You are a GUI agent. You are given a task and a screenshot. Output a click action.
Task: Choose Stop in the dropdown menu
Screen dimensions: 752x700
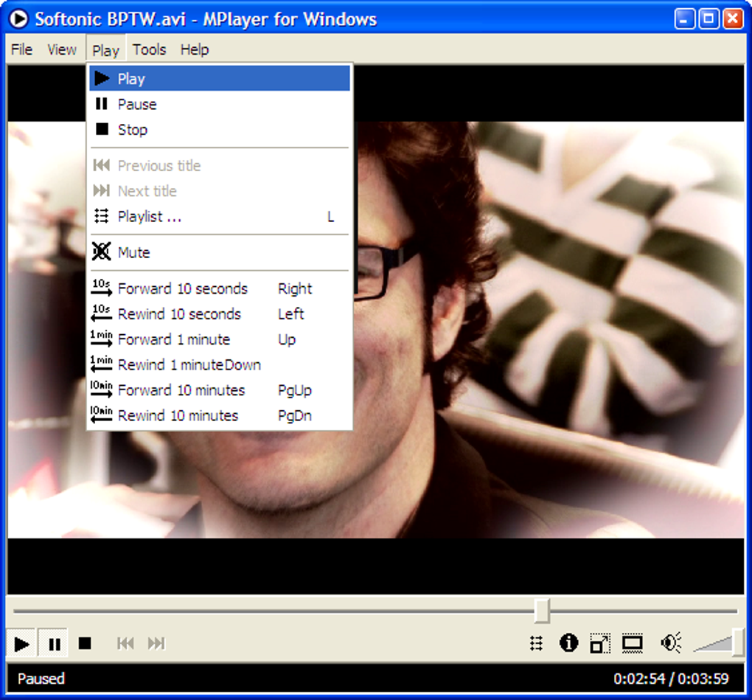pyautogui.click(x=220, y=130)
